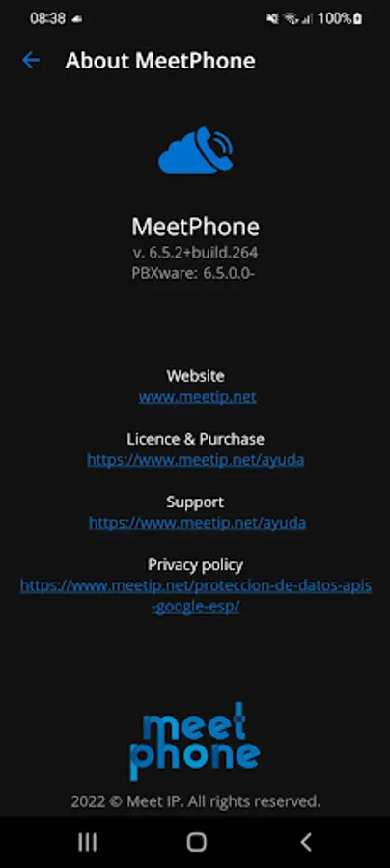Open the Support ayuda link
The image size is (390, 868).
coord(197,522)
